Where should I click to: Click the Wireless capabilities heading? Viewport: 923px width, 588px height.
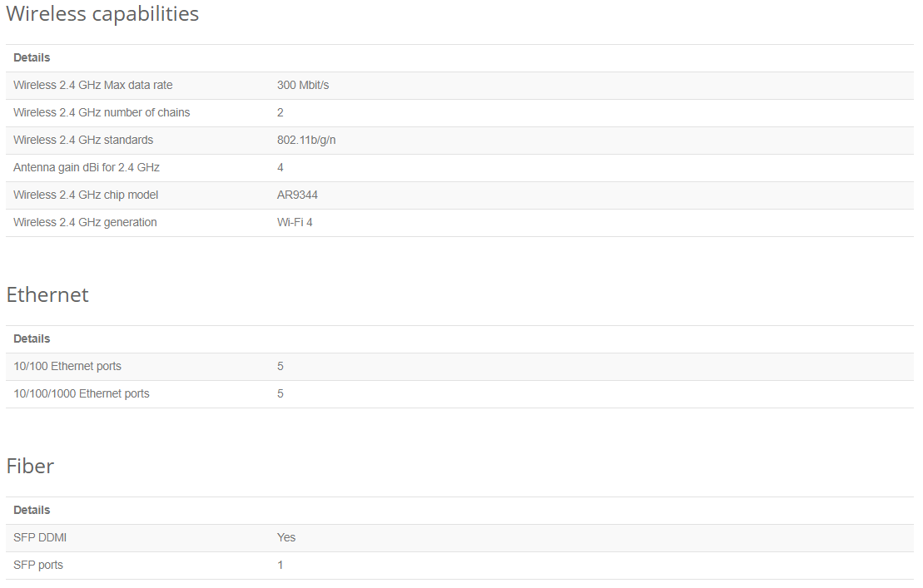102,14
